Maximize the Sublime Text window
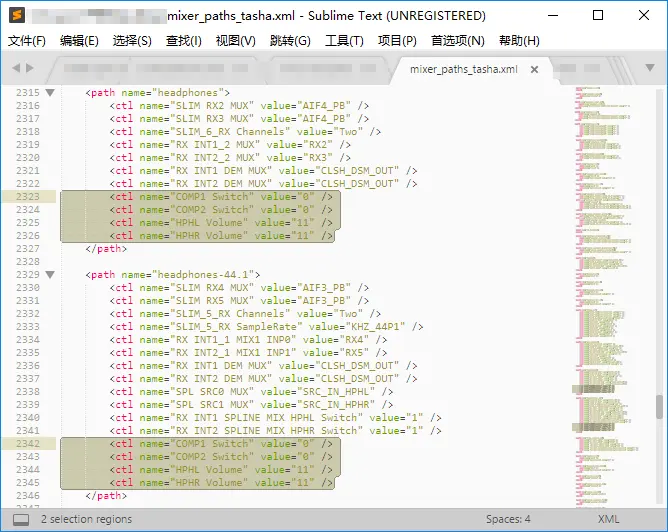This screenshot has height=532, width=668. pos(598,16)
